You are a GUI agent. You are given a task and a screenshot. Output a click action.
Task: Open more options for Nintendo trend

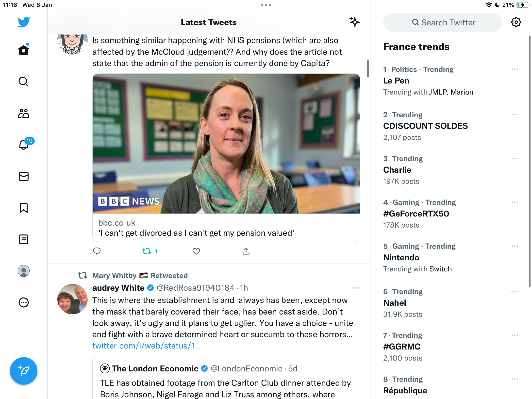(x=515, y=246)
